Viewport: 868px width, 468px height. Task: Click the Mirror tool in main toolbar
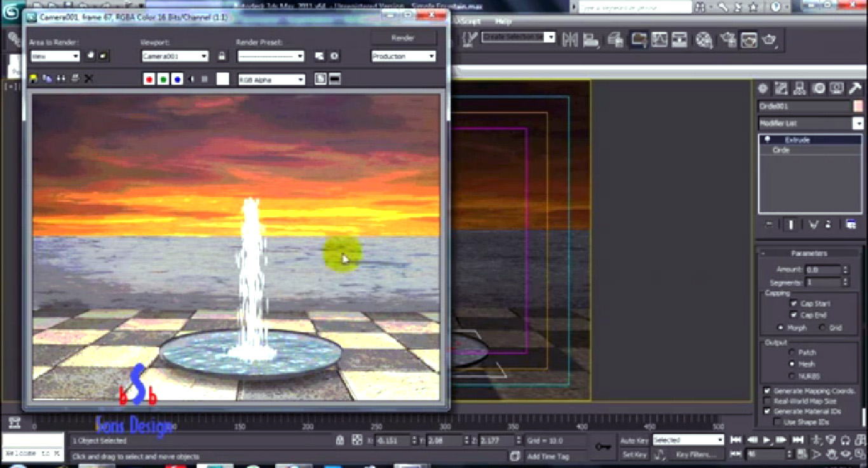(x=570, y=40)
